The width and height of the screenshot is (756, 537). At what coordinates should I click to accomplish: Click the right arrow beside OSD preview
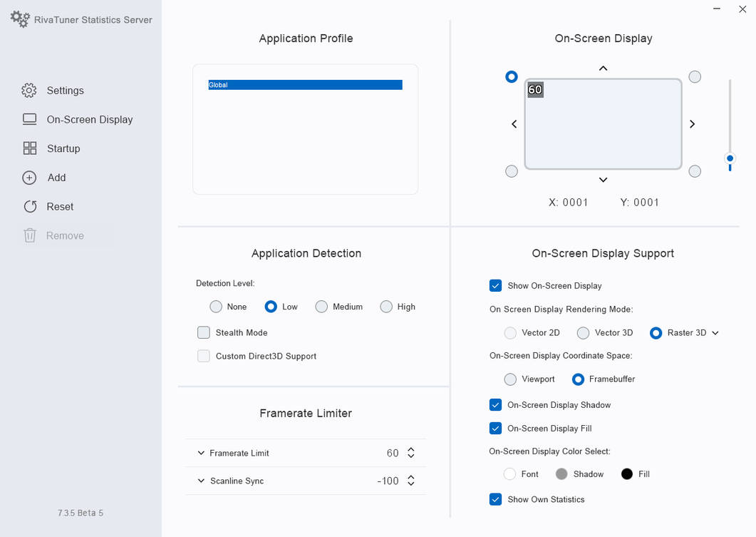(692, 124)
